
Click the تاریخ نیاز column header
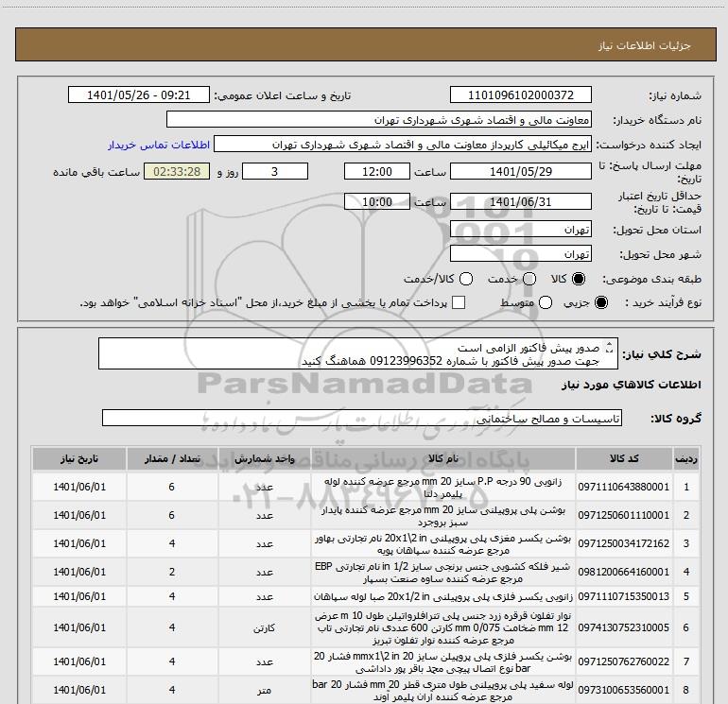click(x=78, y=459)
